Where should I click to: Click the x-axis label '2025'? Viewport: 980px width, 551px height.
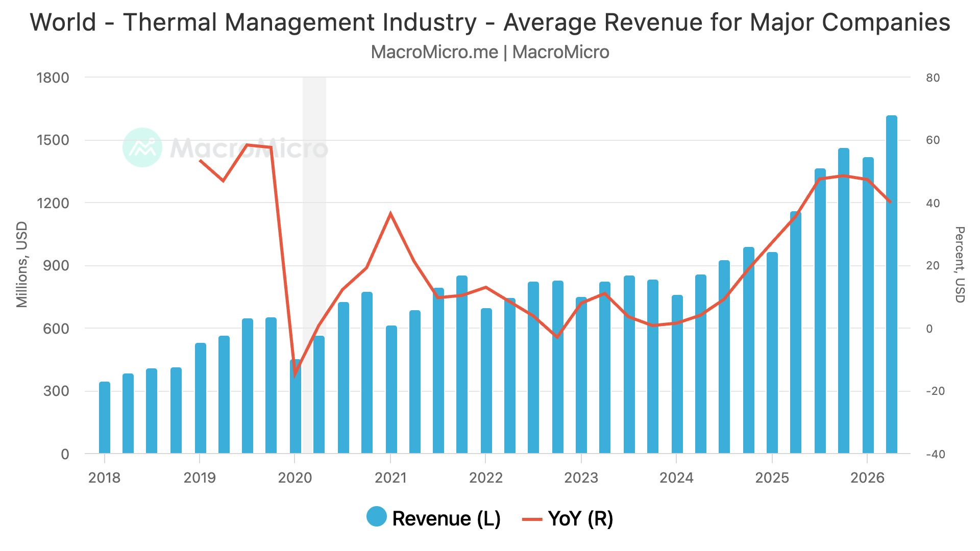tap(772, 478)
